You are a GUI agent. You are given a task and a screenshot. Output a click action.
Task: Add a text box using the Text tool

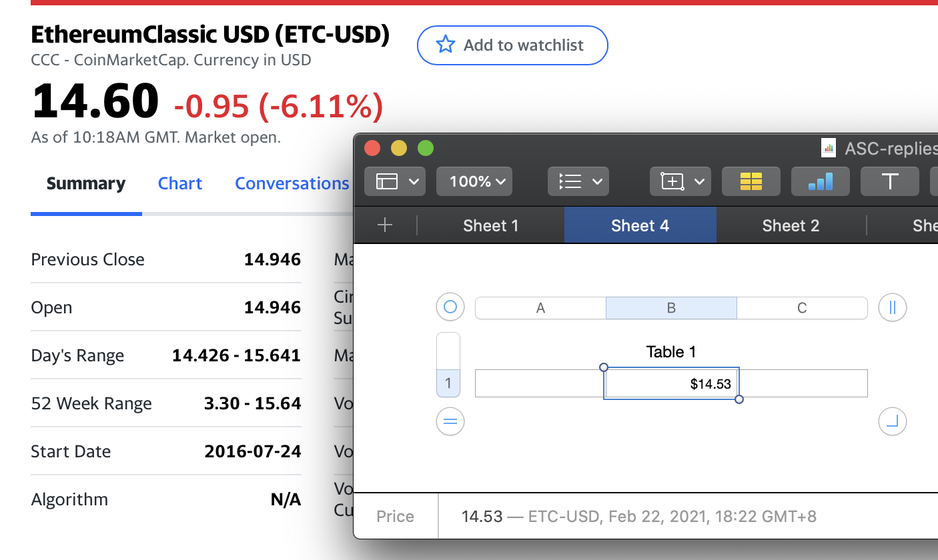click(889, 181)
